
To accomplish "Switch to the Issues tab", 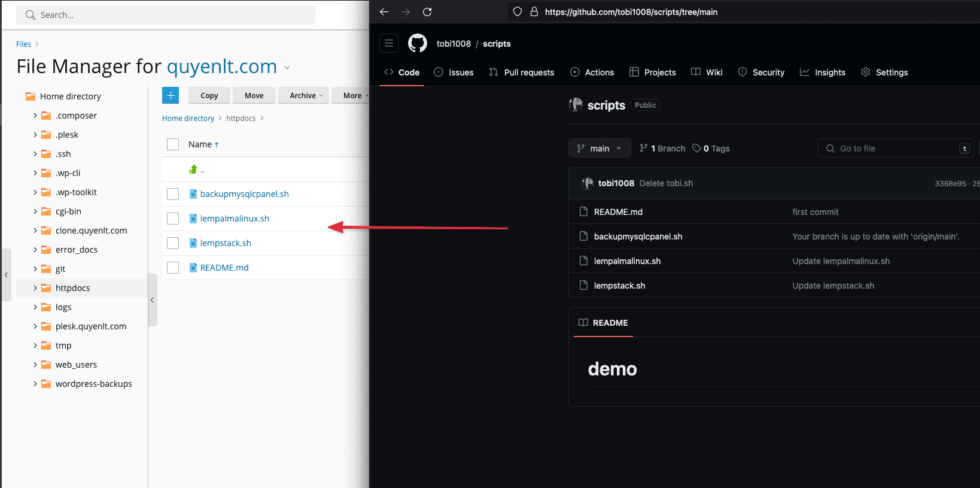I will [x=454, y=72].
